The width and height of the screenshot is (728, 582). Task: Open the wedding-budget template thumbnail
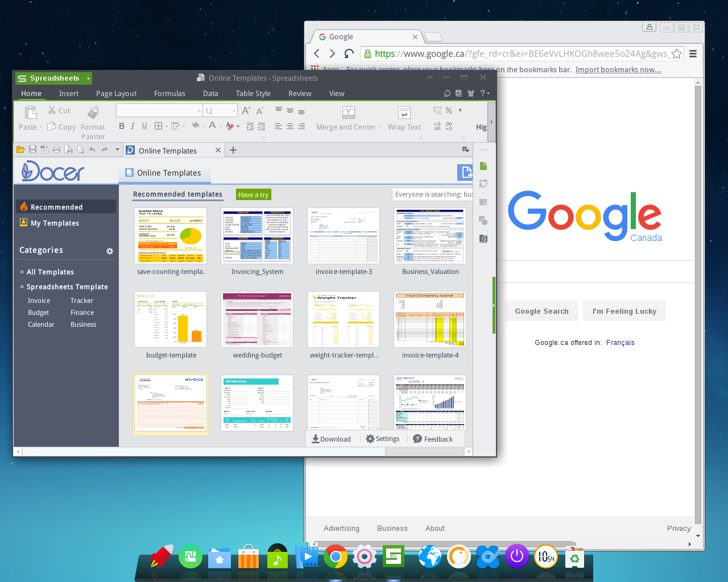click(x=257, y=319)
